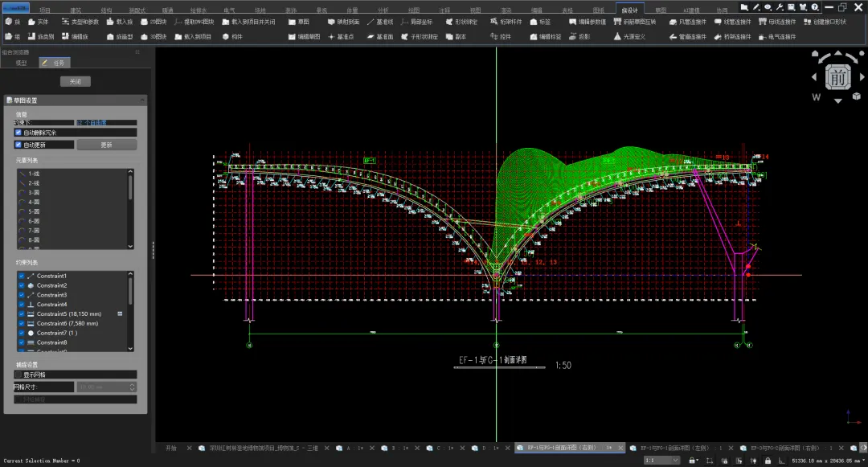This screenshot has height=467, width=868.
Task: Click the 更新 button
Action: click(106, 145)
